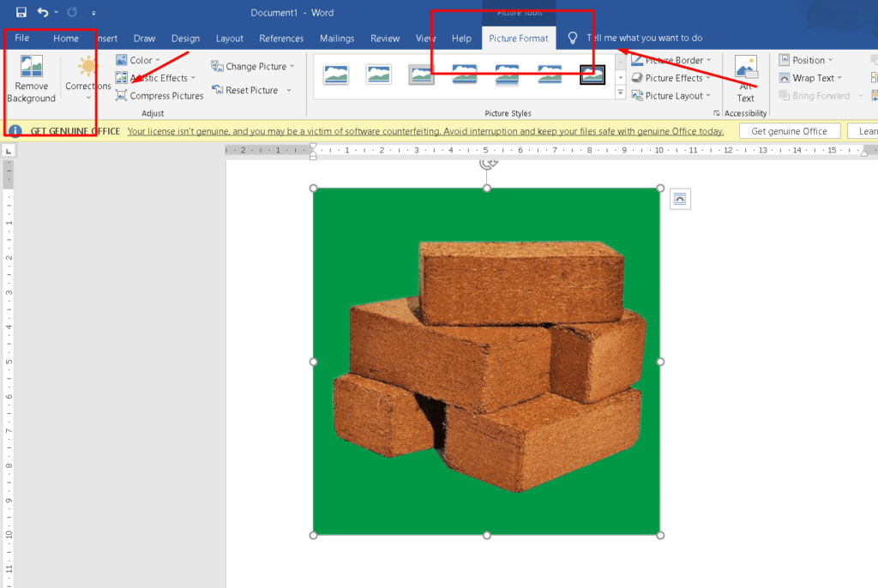The width and height of the screenshot is (878, 588).
Task: Click the license warning link text
Action: [x=425, y=131]
